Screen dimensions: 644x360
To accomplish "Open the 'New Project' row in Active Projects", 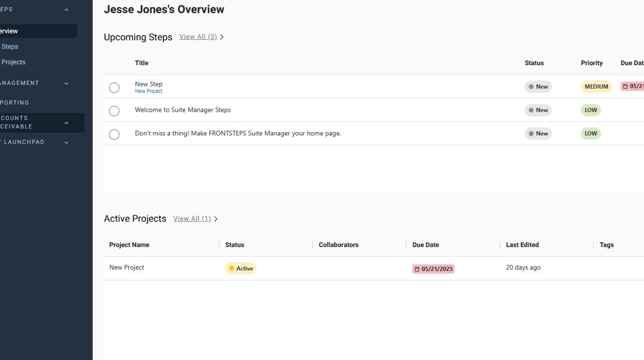I will click(374, 268).
